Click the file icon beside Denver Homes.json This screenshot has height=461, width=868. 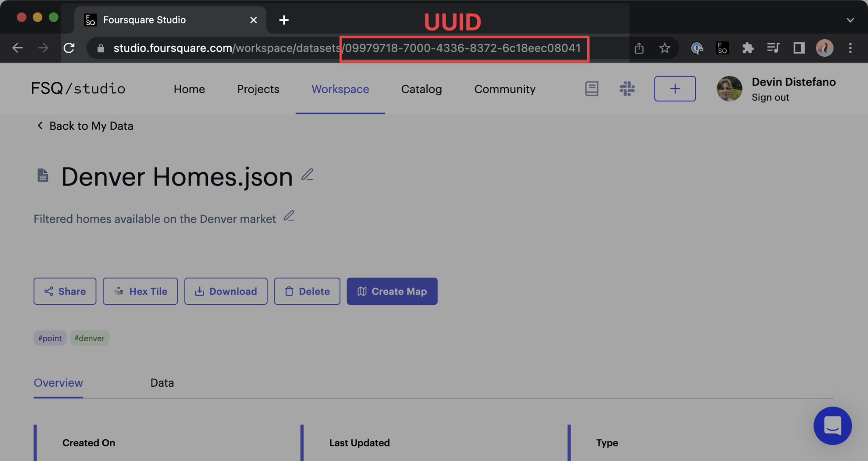point(43,175)
